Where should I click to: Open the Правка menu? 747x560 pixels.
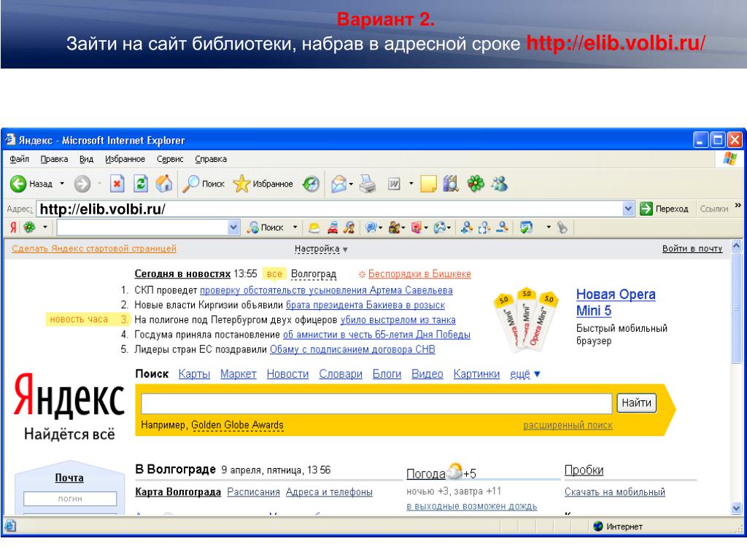(54, 159)
